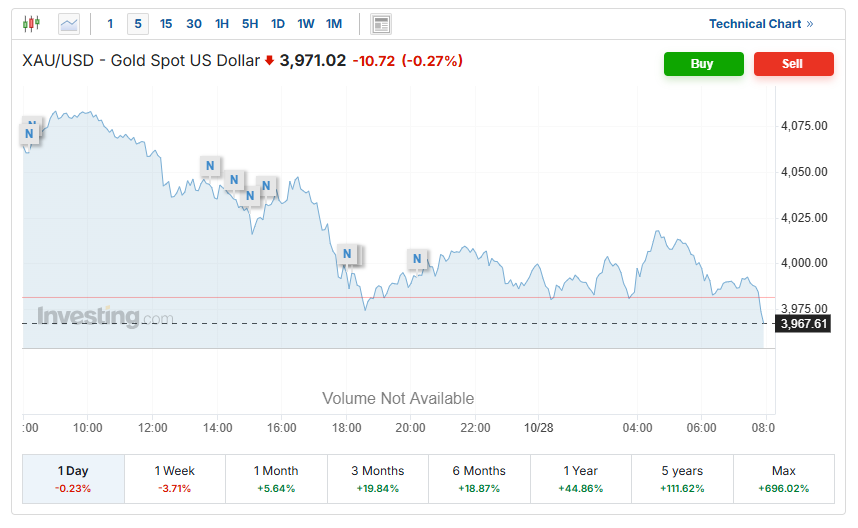Click the 3,967.61 current price label
The image size is (858, 528).
pyautogui.click(x=804, y=324)
